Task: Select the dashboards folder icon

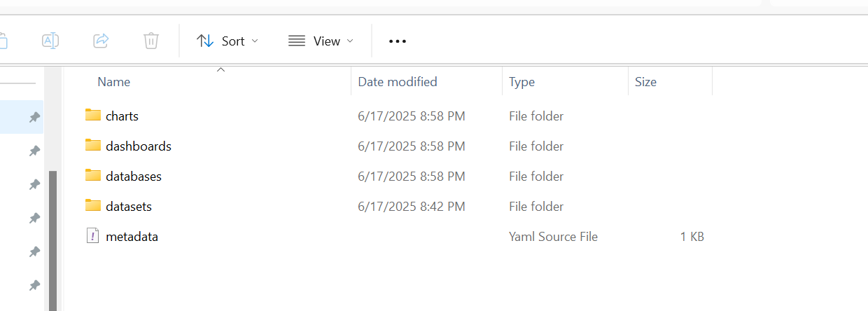Action: (93, 145)
